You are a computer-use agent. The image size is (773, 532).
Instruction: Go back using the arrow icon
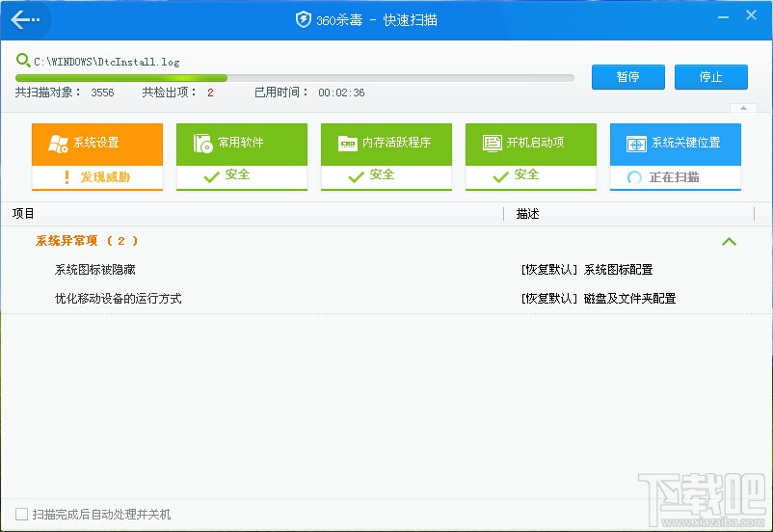coord(25,19)
